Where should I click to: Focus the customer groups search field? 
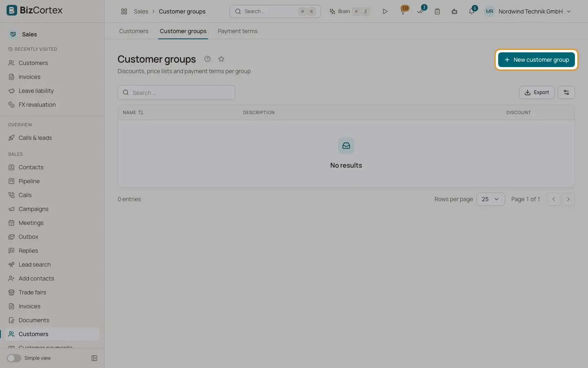pyautogui.click(x=176, y=92)
